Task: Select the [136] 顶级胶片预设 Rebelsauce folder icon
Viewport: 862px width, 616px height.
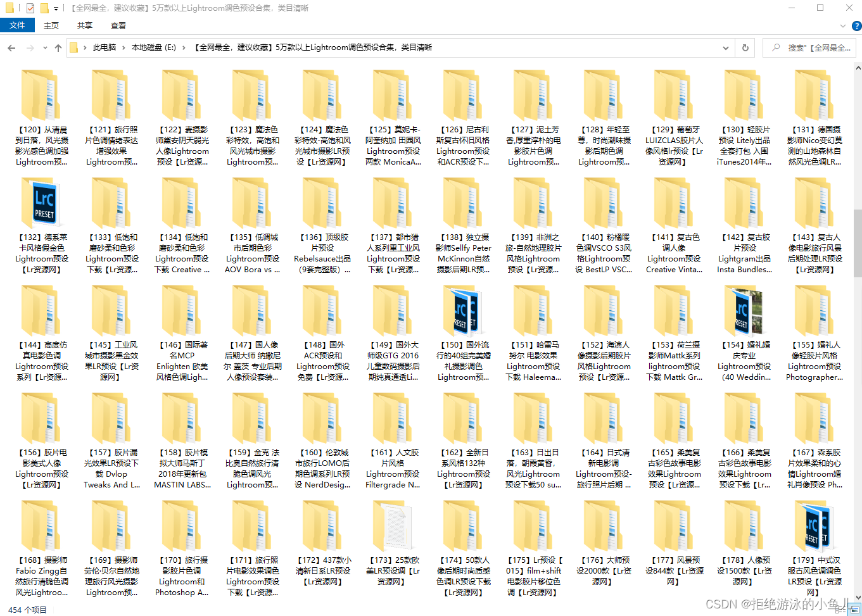Action: 323,203
